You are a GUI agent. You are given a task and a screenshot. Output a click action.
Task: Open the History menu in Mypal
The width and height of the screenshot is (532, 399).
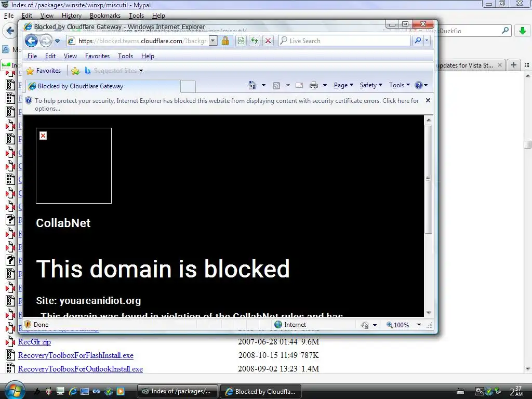pyautogui.click(x=72, y=16)
